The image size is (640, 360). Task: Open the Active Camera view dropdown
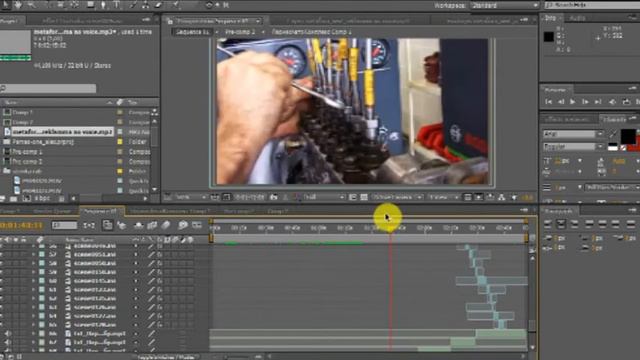[397, 197]
